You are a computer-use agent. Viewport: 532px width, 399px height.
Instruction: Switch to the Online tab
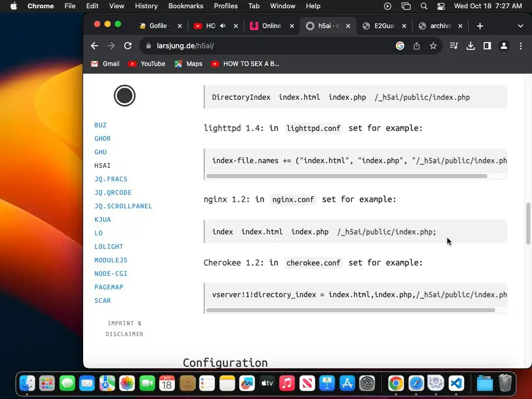(267, 26)
